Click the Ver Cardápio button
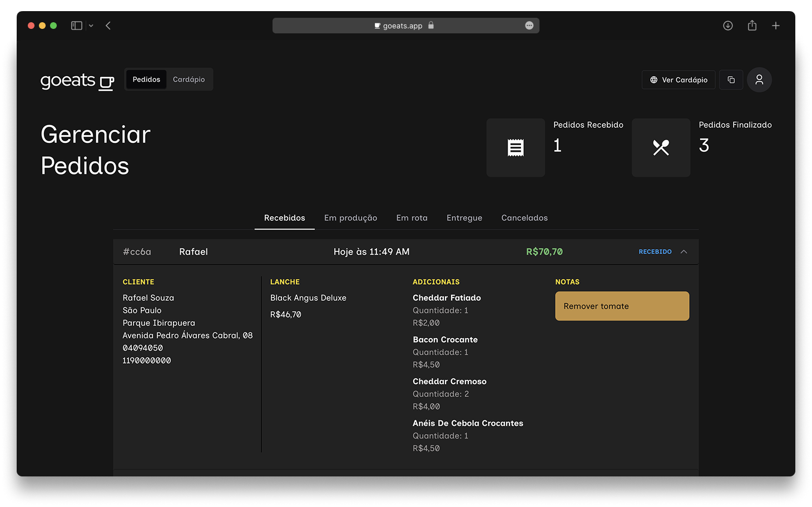The height and width of the screenshot is (507, 812). click(x=679, y=79)
